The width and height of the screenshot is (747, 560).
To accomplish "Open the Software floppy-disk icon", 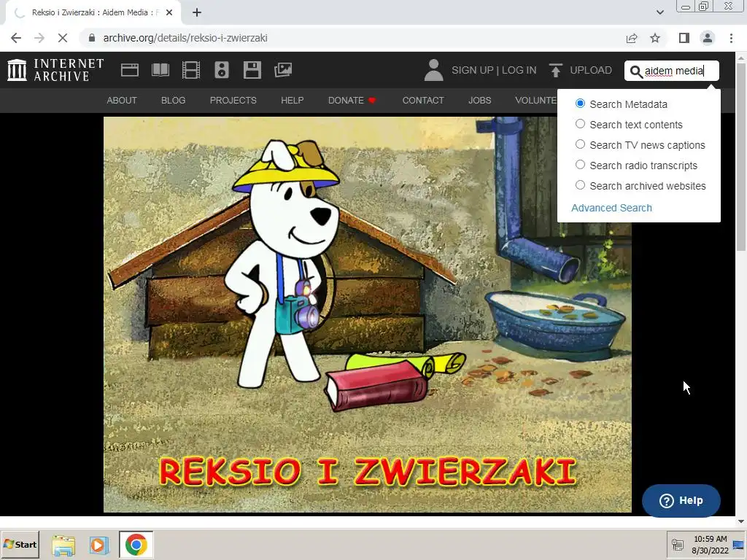I will click(252, 70).
